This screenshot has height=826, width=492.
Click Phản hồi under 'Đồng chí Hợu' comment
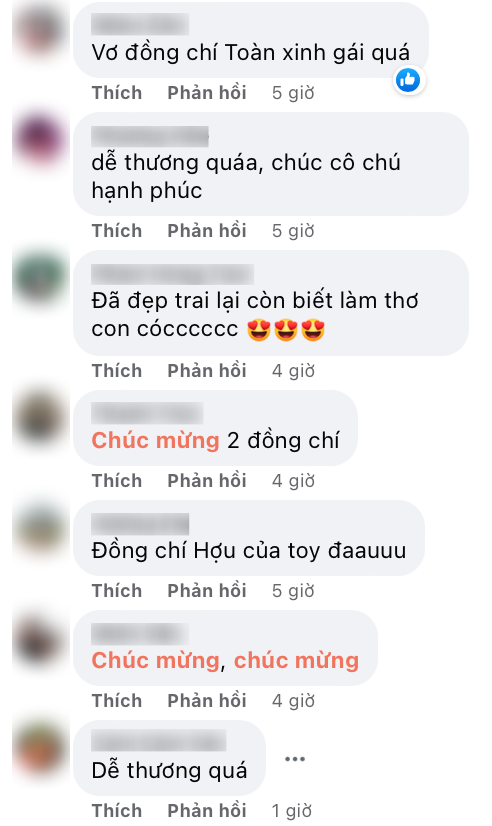[x=207, y=591]
